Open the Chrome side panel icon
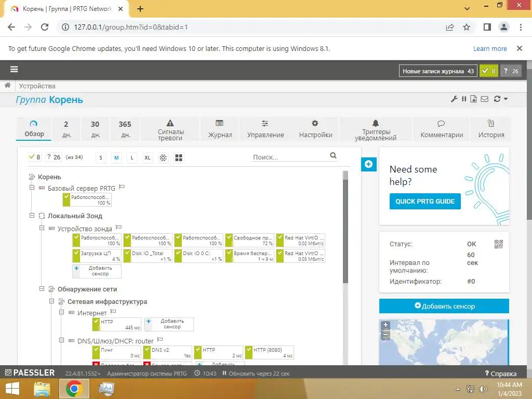The image size is (532, 399). tap(487, 27)
